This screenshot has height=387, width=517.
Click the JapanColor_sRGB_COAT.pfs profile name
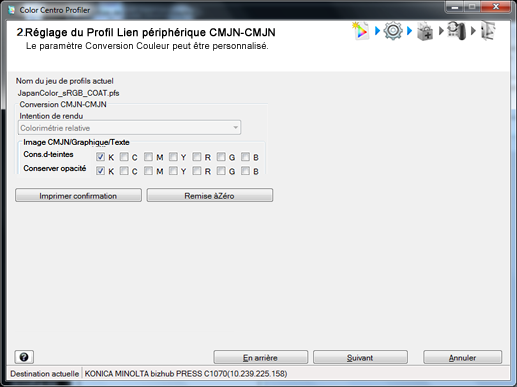[x=68, y=93]
